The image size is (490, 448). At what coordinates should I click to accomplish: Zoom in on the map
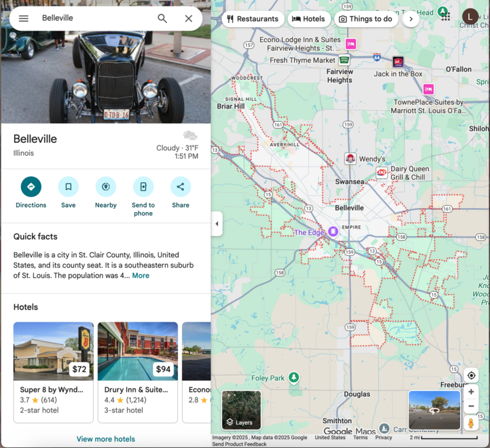[471, 392]
